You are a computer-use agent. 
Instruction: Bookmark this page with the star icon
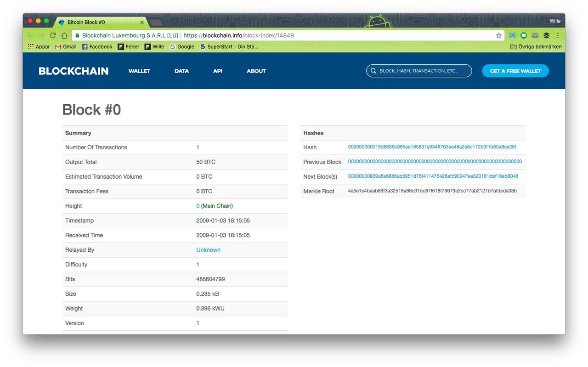point(499,35)
